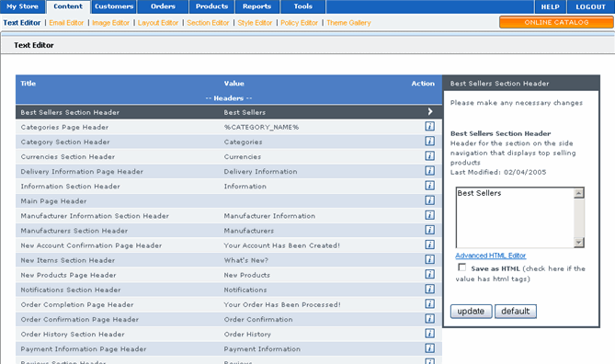
Task: Click 'Your Order Has Been Processed!' value
Action: (282, 305)
